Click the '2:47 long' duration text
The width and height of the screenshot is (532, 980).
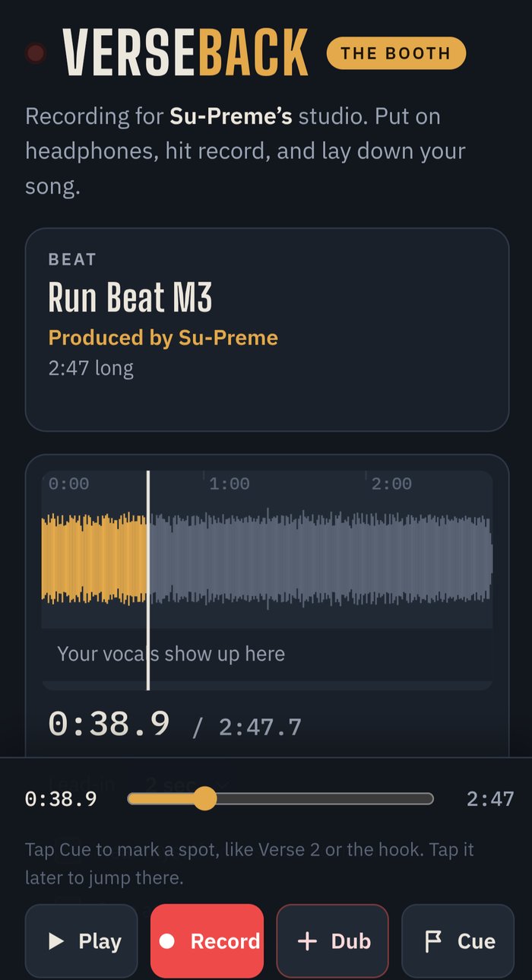[91, 369]
